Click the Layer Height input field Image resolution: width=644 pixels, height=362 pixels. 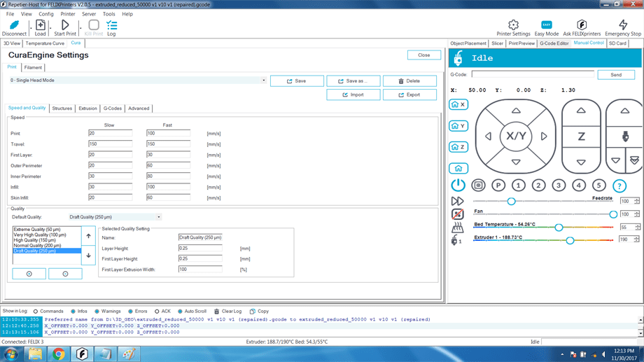click(x=200, y=248)
